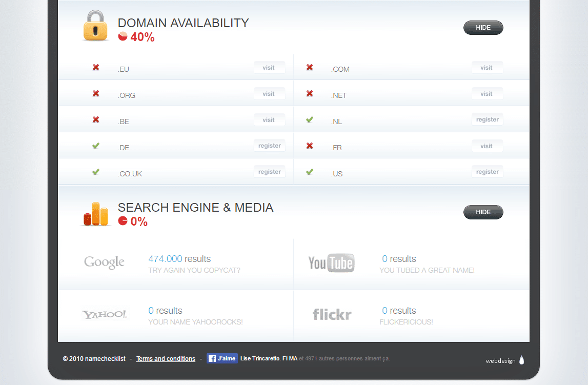Register the .US domain

(x=487, y=172)
